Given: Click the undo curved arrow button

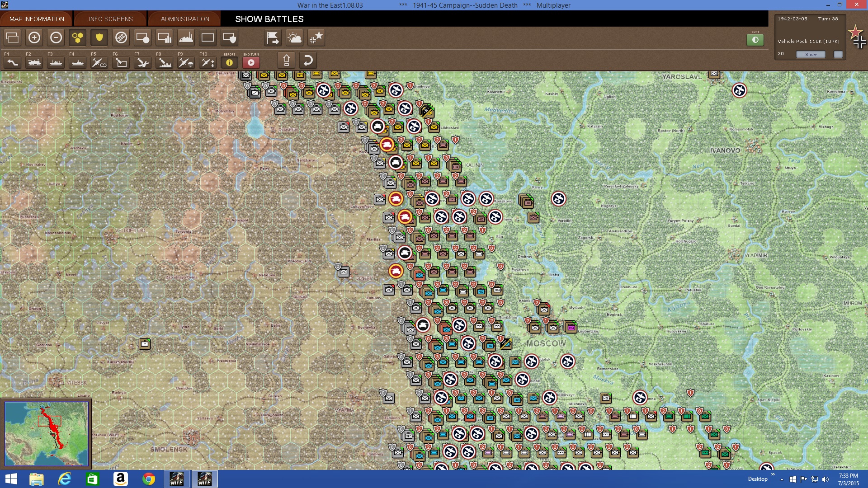Looking at the screenshot, I should tap(308, 61).
